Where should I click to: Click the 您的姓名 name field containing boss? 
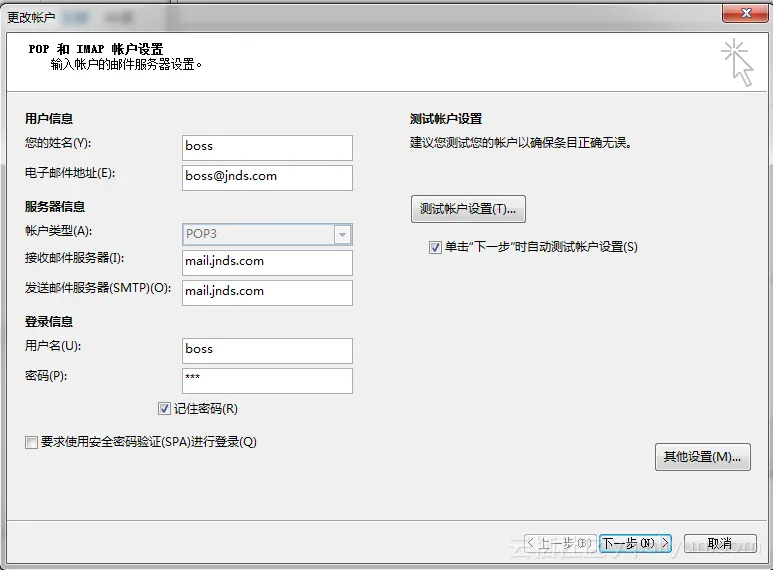tap(267, 148)
